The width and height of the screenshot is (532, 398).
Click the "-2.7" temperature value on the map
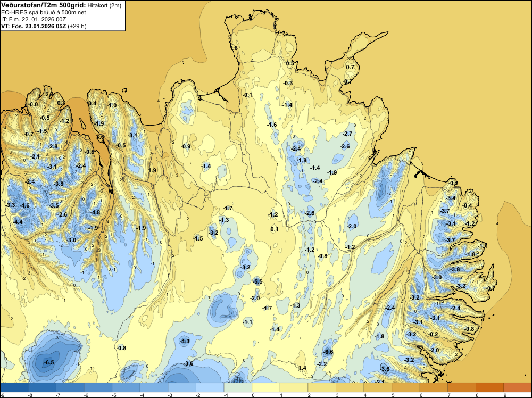(347, 134)
